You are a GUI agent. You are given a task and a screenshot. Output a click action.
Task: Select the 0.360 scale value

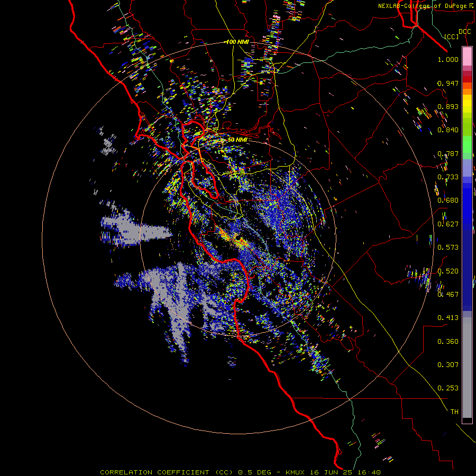point(448,342)
